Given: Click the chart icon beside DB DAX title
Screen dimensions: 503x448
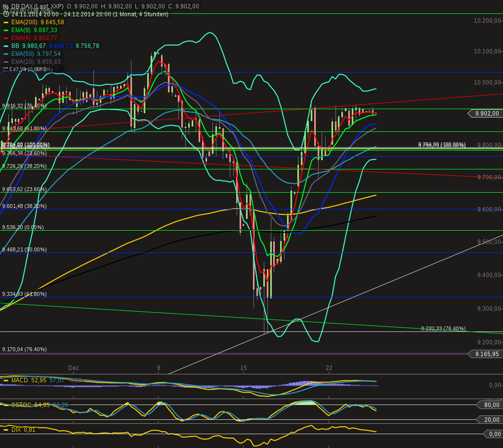Looking at the screenshot, I should click(5, 6).
